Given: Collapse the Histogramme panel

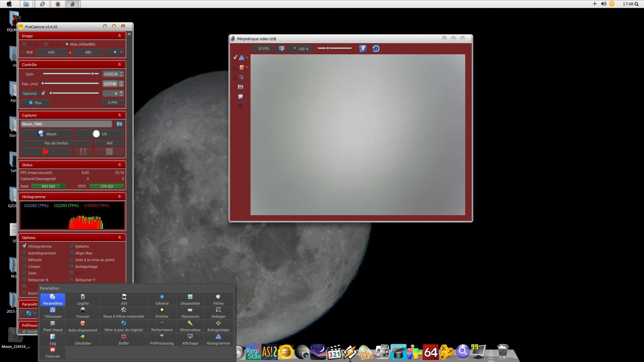Looking at the screenshot, I should 119,197.
